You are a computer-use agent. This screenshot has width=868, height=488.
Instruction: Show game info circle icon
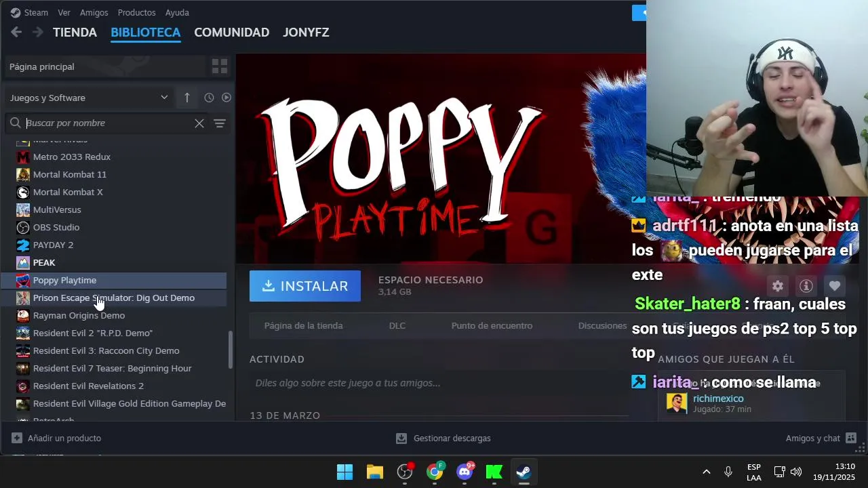click(x=806, y=286)
